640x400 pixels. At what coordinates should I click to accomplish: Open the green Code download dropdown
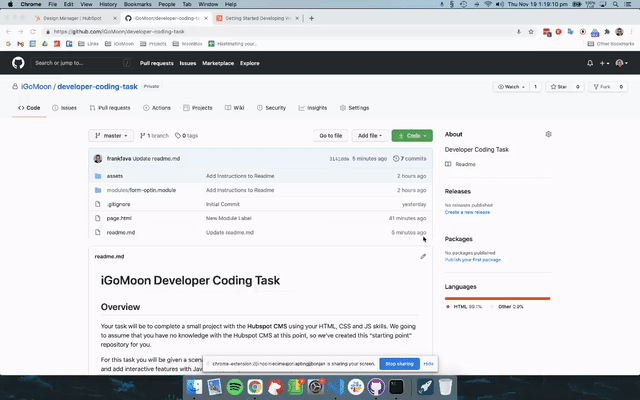click(x=412, y=136)
